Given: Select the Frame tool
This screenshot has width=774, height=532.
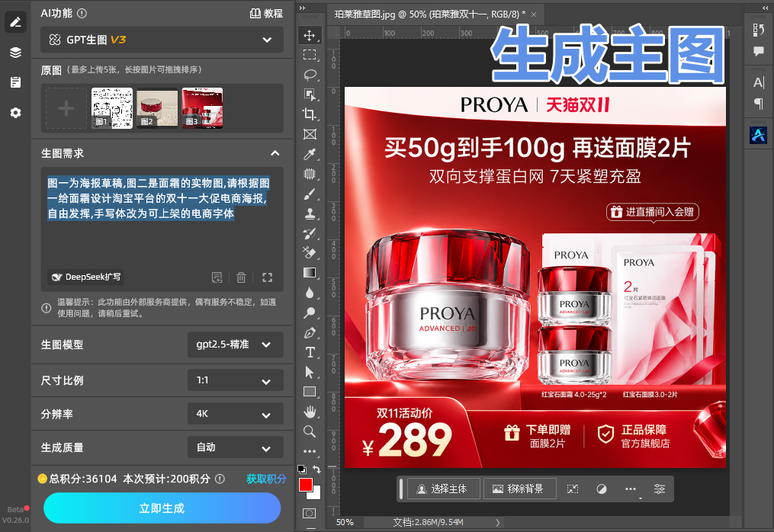Looking at the screenshot, I should point(310,134).
